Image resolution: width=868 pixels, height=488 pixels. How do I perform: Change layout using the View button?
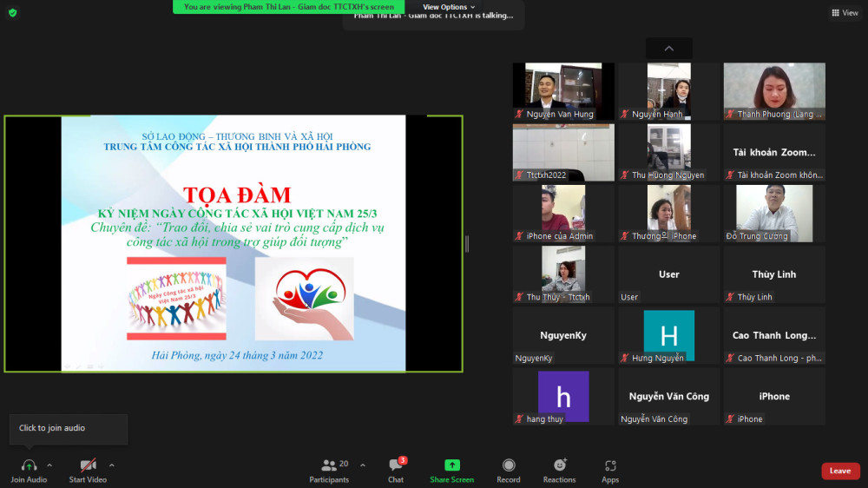pos(844,13)
